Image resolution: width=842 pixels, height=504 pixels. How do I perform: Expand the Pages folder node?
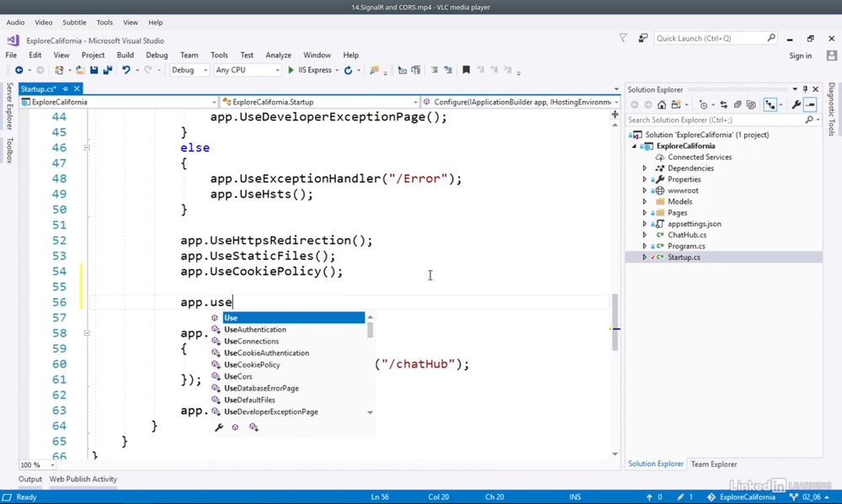tap(645, 213)
